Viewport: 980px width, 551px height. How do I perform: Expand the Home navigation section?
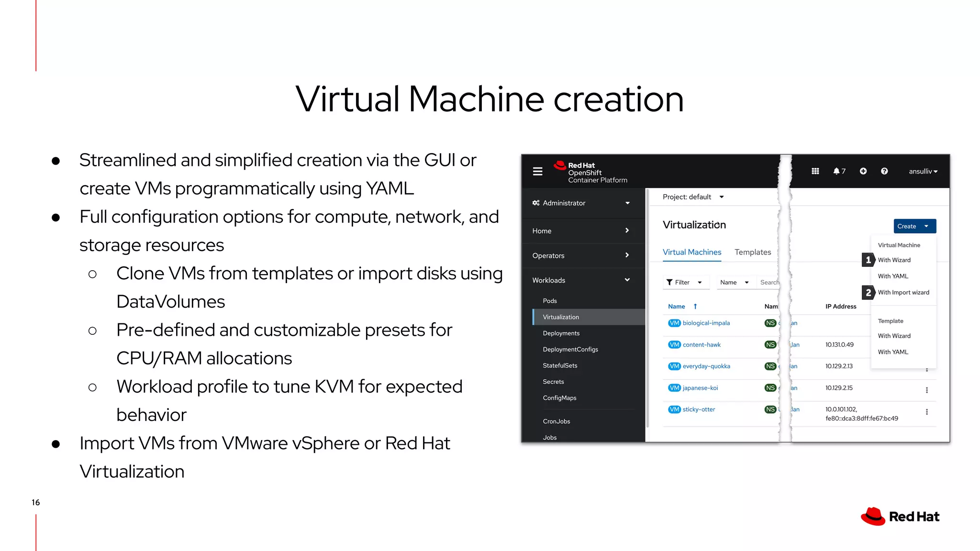pos(581,231)
